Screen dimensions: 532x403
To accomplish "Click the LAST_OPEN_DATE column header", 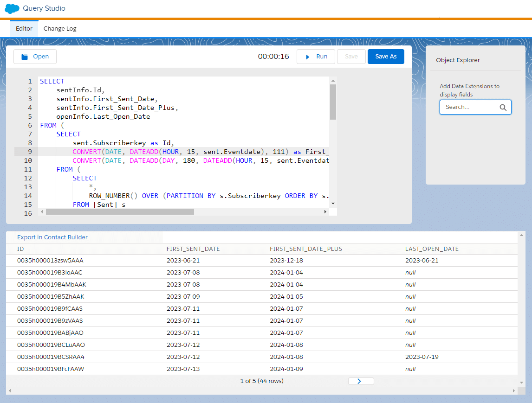I will [432, 249].
